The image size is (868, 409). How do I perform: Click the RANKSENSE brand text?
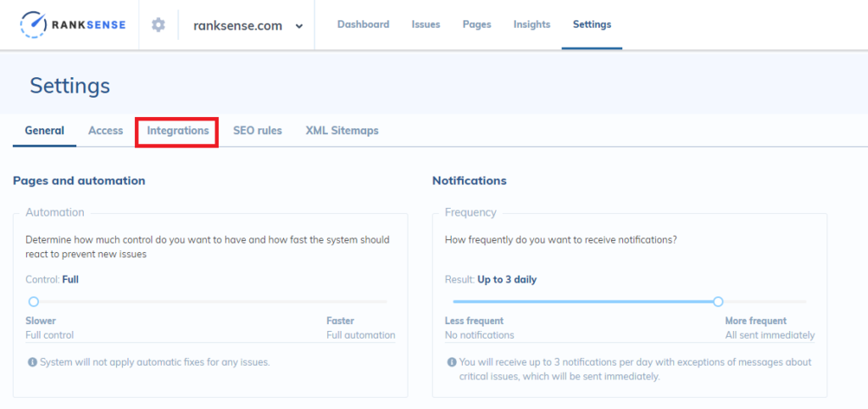click(90, 25)
